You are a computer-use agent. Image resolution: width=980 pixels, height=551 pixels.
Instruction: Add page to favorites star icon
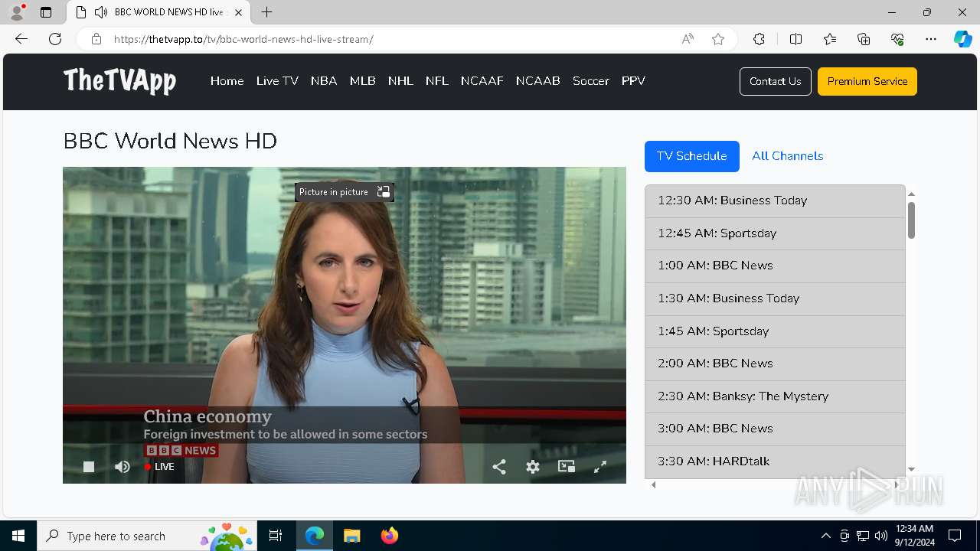pyautogui.click(x=718, y=39)
